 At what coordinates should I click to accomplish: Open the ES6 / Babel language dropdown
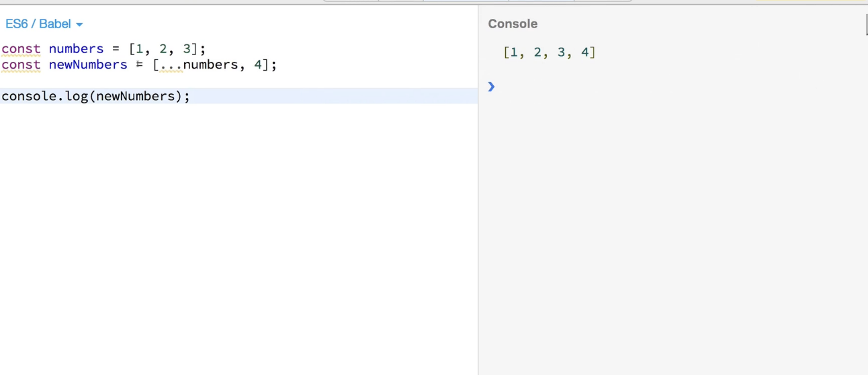click(x=44, y=24)
